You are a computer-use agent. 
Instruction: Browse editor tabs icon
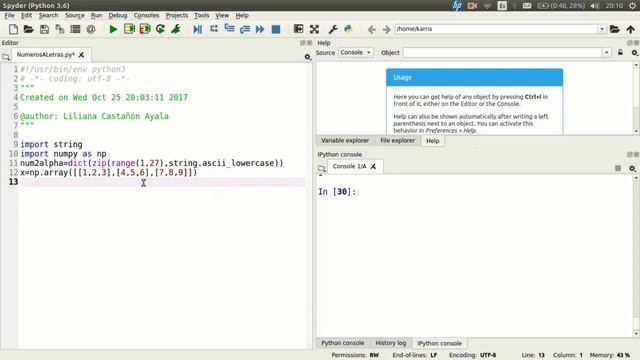tap(6, 57)
